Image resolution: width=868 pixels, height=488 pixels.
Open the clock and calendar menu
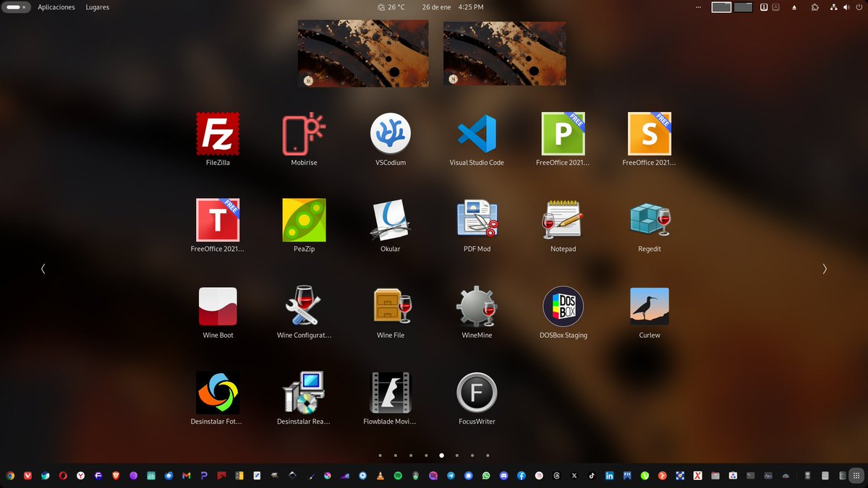click(453, 7)
